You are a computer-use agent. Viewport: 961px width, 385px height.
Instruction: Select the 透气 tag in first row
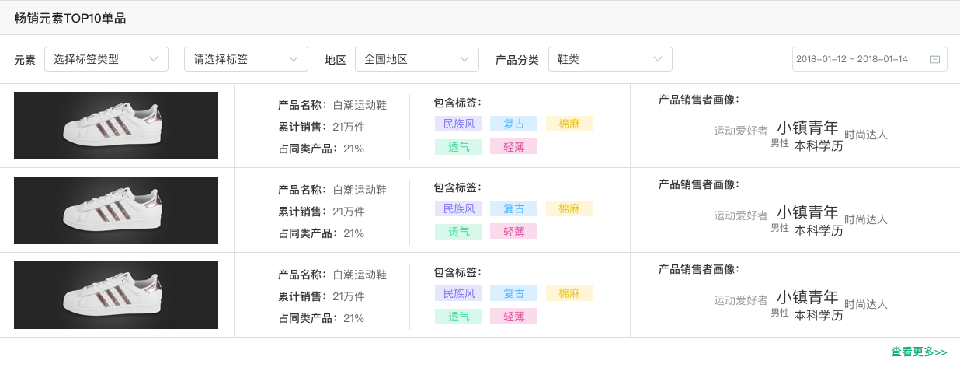458,147
